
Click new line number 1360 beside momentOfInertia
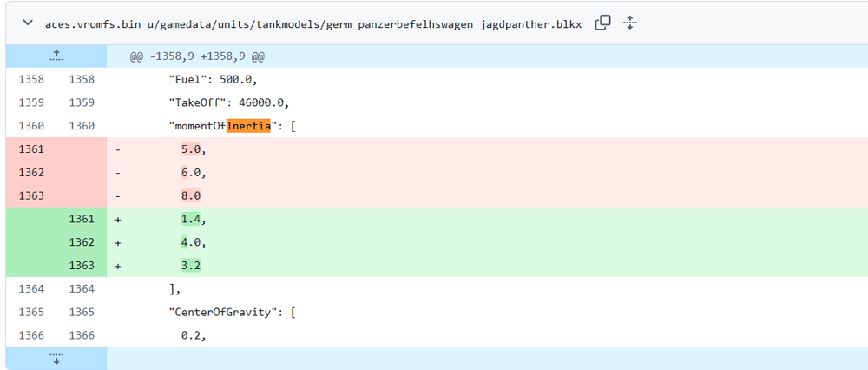(82, 126)
